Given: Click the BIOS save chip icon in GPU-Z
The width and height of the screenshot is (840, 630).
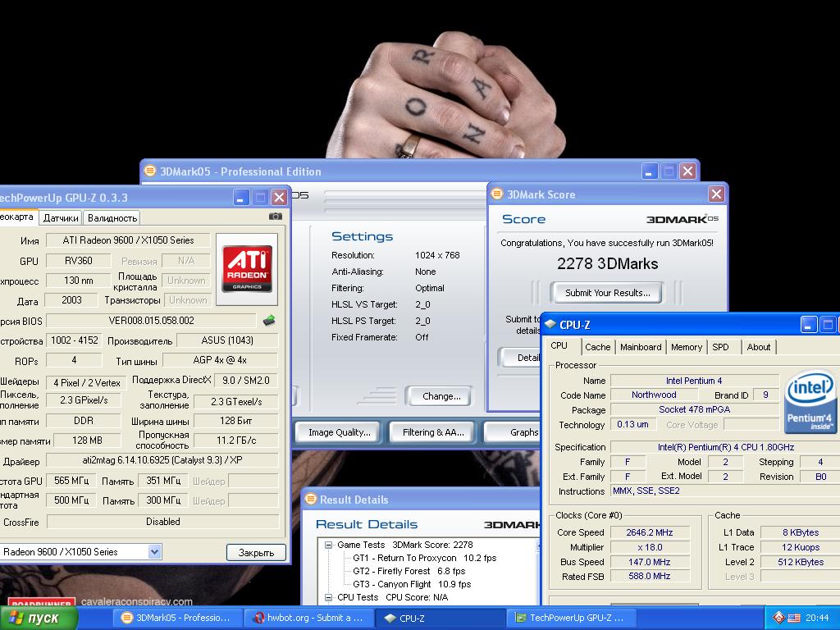Looking at the screenshot, I should (269, 321).
